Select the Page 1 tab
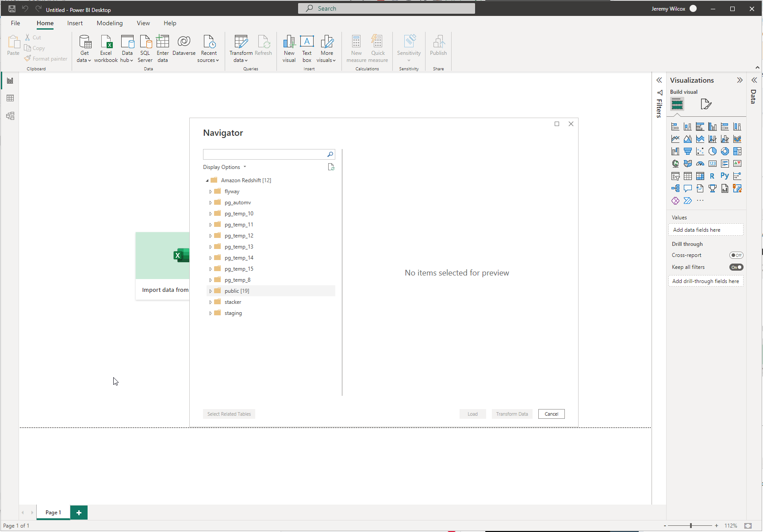 [53, 513]
